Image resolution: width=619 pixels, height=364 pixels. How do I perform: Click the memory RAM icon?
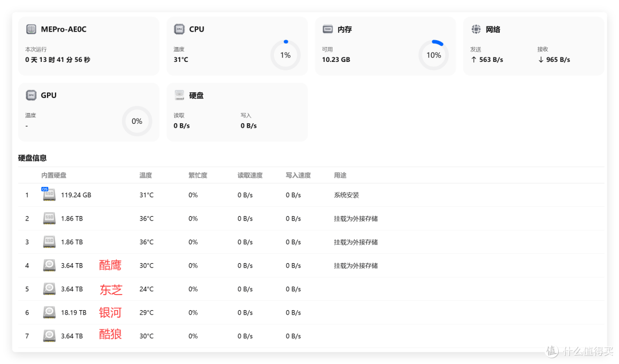pyautogui.click(x=328, y=29)
